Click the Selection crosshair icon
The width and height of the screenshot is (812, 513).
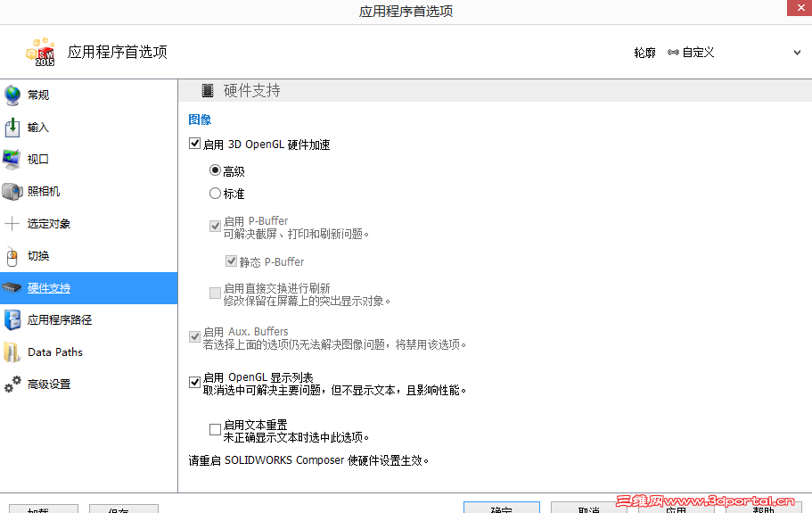tap(12, 223)
